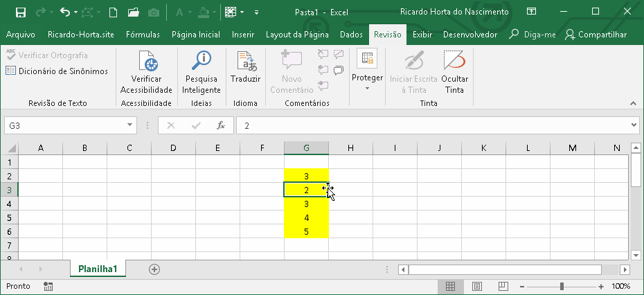Click the zoom in plus button
The image size is (644, 295).
point(601,287)
